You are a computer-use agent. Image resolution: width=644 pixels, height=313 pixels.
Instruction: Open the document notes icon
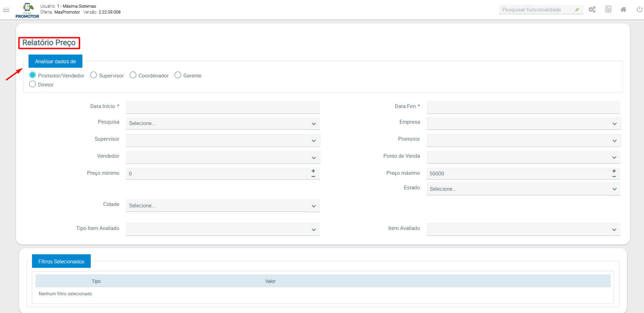click(x=608, y=9)
